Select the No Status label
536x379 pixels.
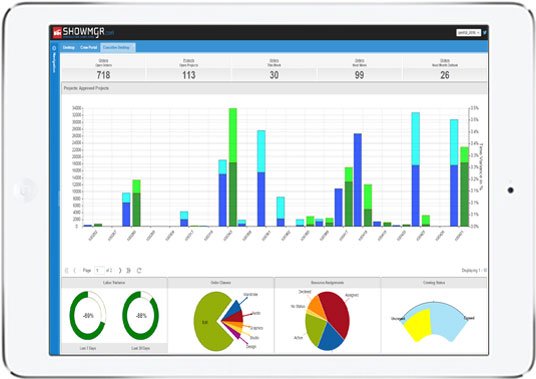pyautogui.click(x=298, y=307)
